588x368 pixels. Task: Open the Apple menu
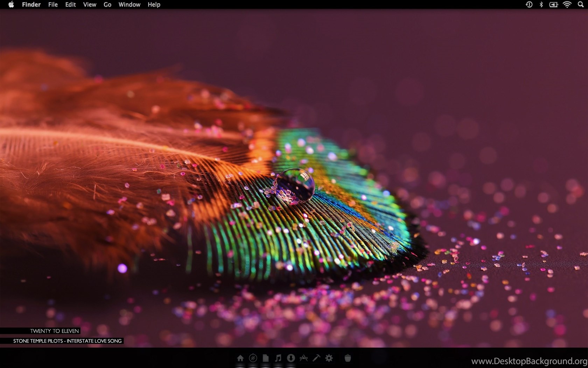(x=11, y=5)
